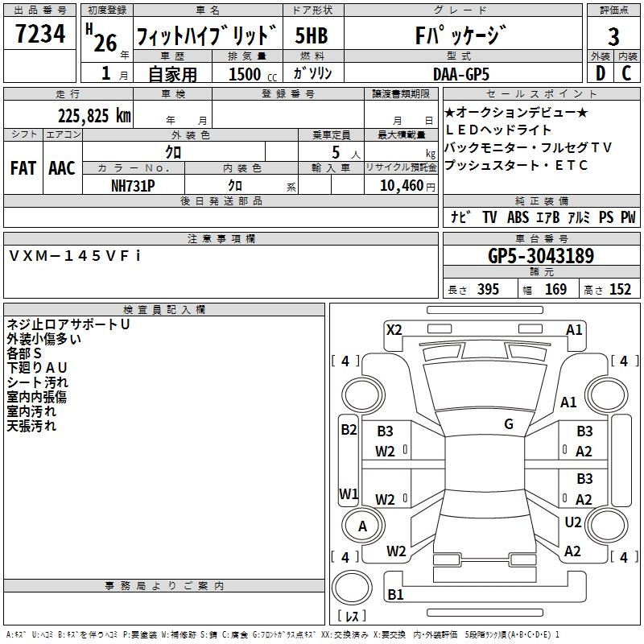Click the VXM-145VFi note text
The image size is (644, 644).
(x=75, y=255)
